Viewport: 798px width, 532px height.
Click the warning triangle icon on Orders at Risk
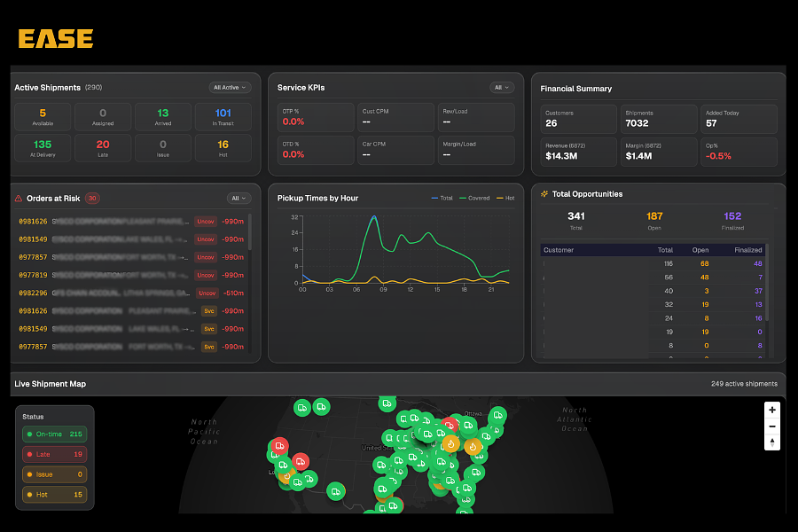20,198
